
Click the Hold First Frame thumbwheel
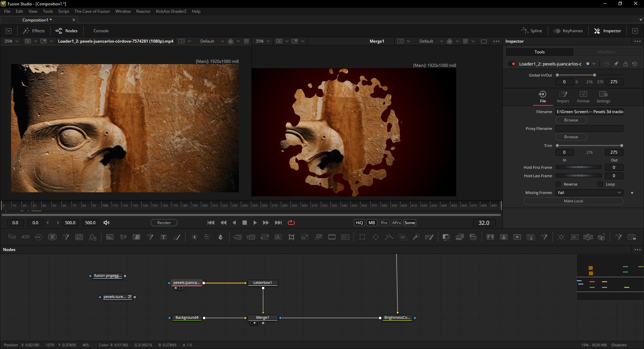point(579,167)
